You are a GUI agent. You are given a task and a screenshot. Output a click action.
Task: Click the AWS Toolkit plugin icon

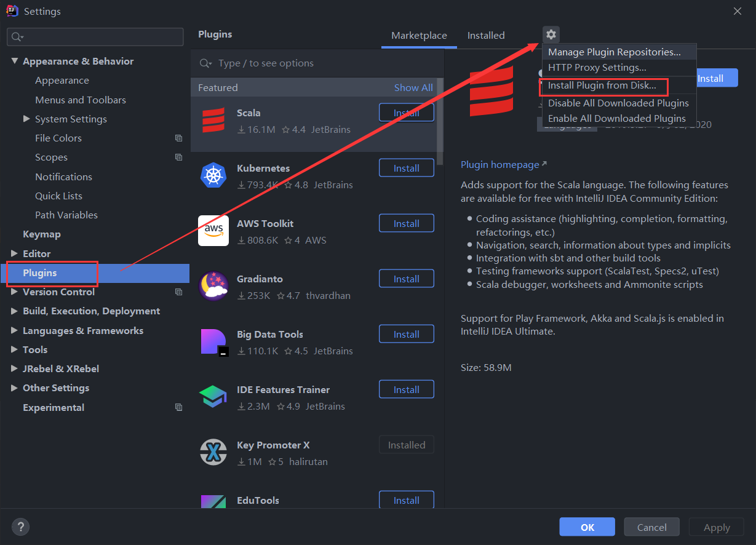(213, 231)
